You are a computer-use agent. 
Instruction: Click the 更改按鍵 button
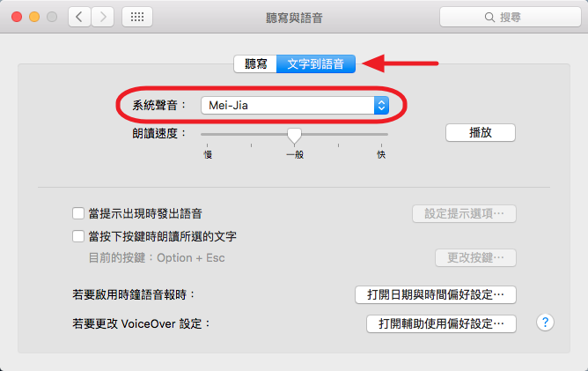(x=475, y=258)
